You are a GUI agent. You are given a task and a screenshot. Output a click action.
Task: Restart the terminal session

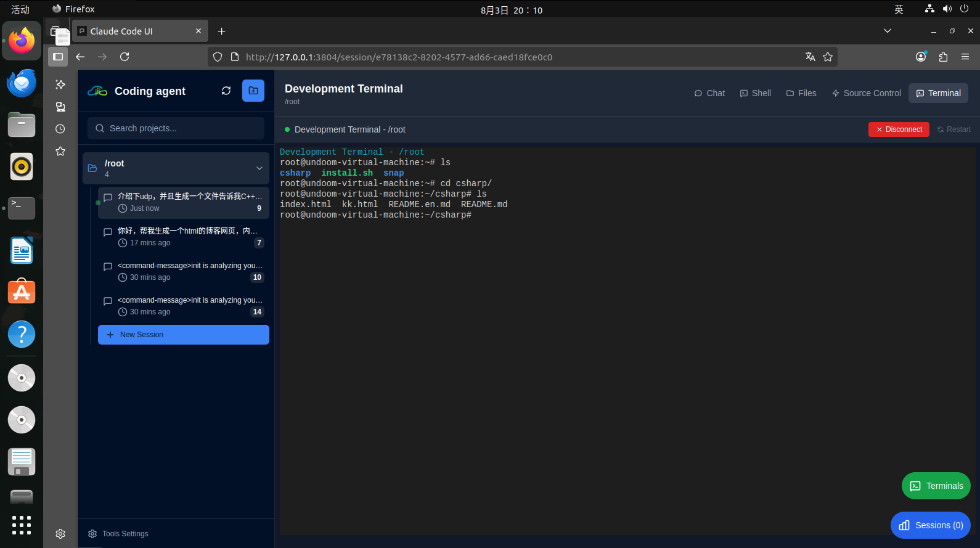[954, 129]
